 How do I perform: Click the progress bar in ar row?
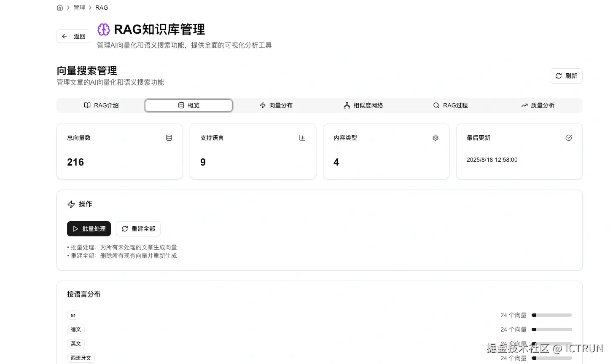[552, 315]
